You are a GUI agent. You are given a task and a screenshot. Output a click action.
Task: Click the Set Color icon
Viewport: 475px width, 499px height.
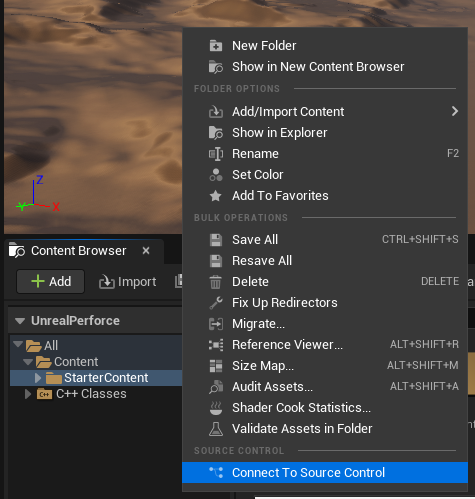click(216, 175)
